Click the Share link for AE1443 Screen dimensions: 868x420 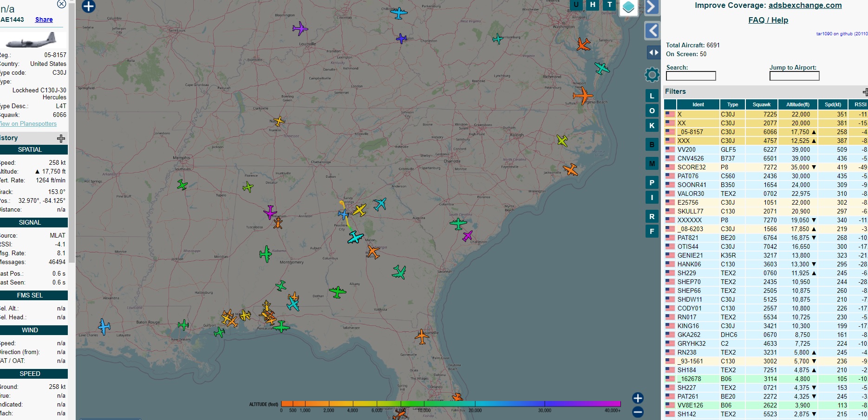(44, 19)
